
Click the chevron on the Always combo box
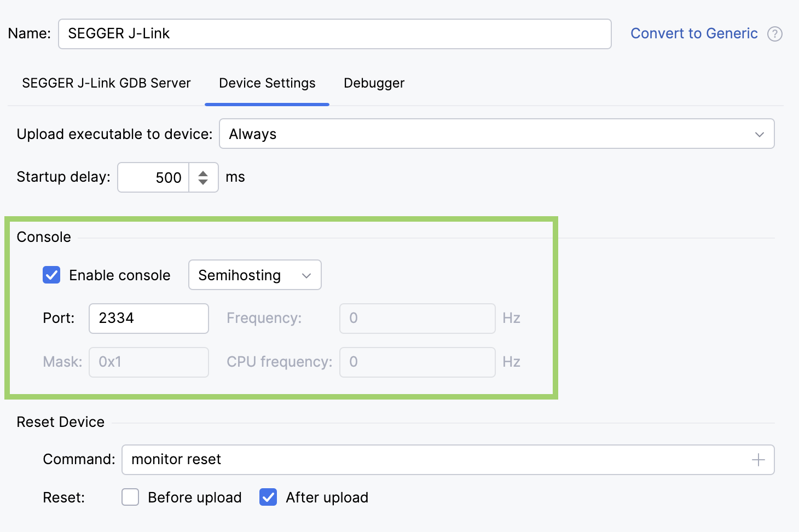(x=760, y=134)
